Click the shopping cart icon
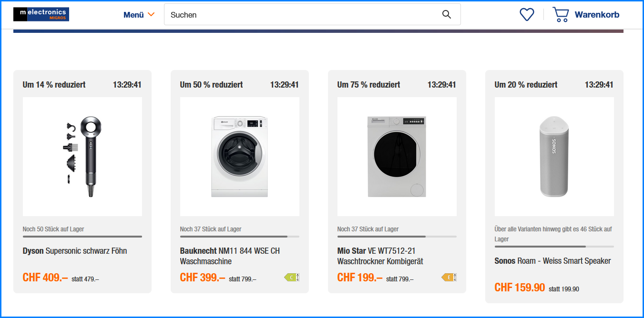644x318 pixels. [561, 14]
